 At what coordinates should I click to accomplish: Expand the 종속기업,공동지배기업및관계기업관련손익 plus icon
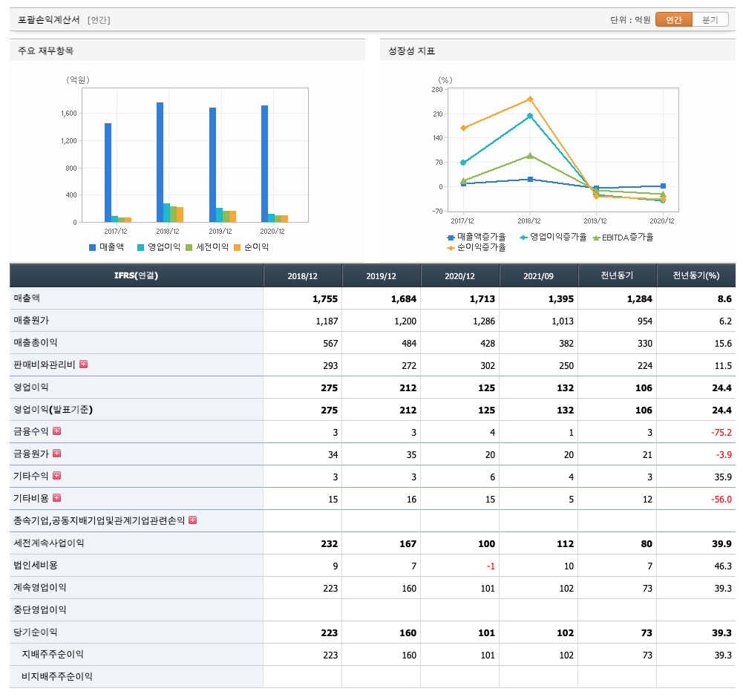pos(192,520)
